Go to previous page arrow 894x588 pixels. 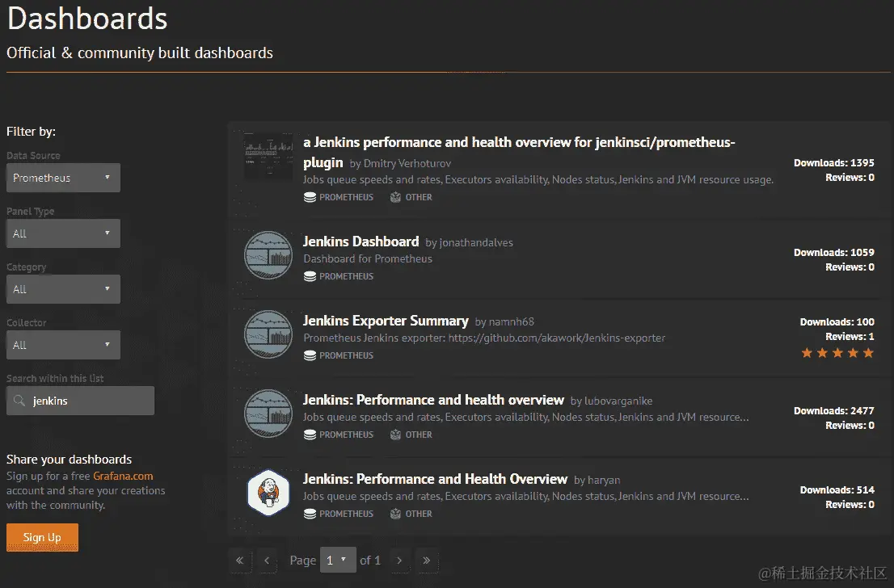tap(266, 560)
